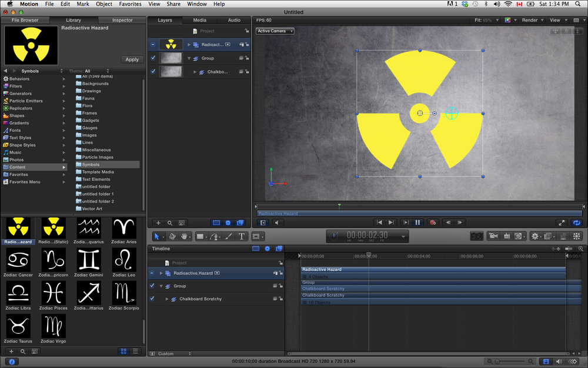Expand the Radioactive Hazard layer triangle

click(189, 45)
